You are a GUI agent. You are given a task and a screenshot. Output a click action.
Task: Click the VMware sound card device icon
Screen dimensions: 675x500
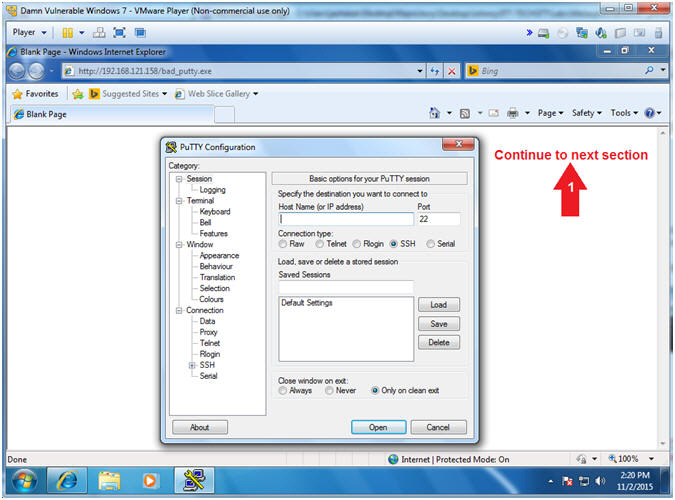tap(601, 33)
